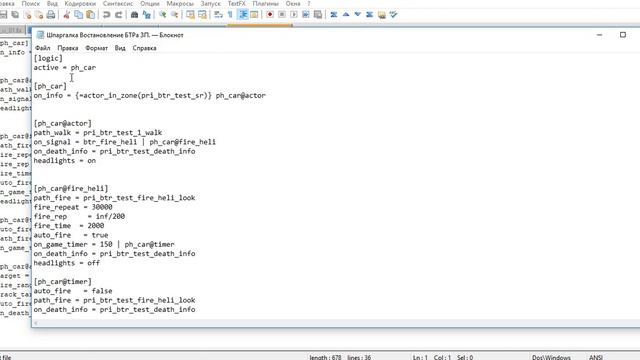The height and width of the screenshot is (360, 640).
Task: Click the Close document icon in Notepad++ toolbar
Action: coord(27,15)
